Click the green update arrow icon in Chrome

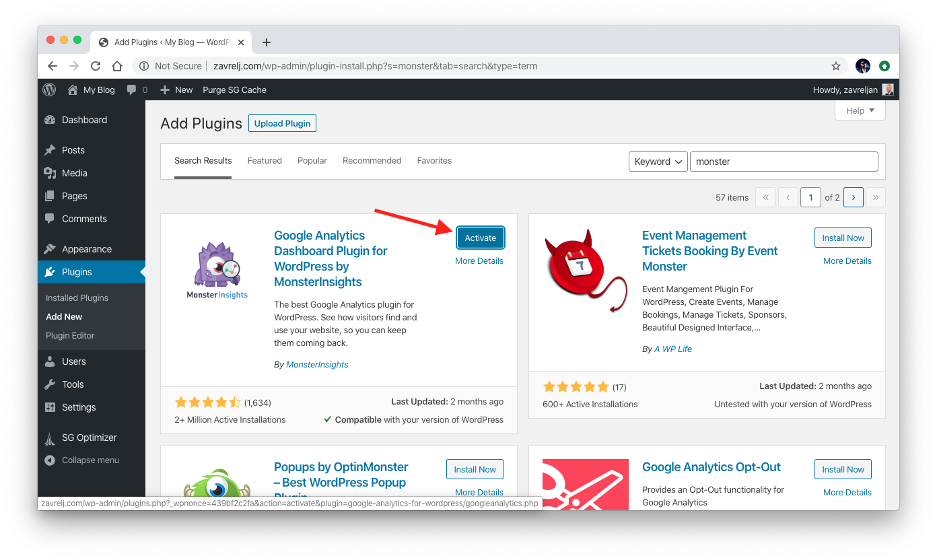click(884, 66)
